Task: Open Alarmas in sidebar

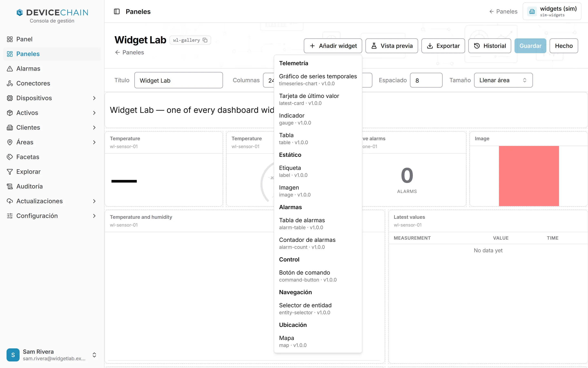Action: (52, 69)
